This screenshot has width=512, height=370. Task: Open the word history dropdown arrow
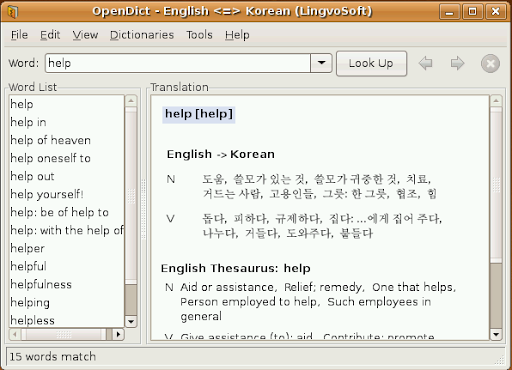pos(321,63)
